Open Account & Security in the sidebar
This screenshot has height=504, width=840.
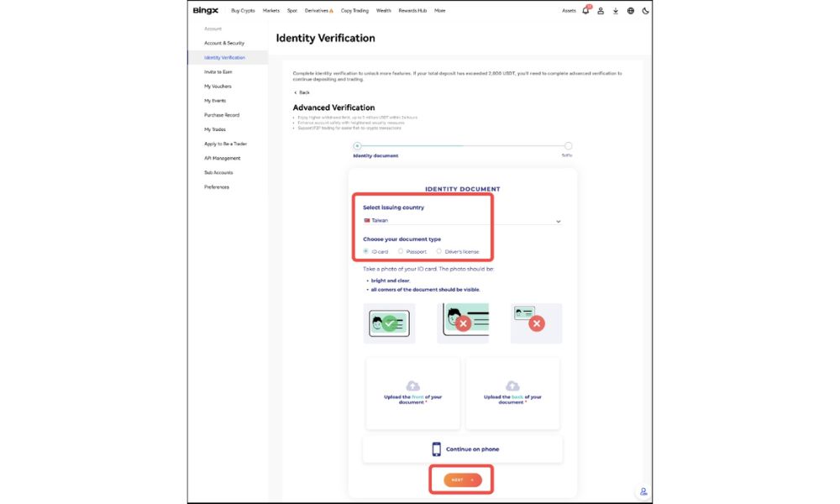224,43
